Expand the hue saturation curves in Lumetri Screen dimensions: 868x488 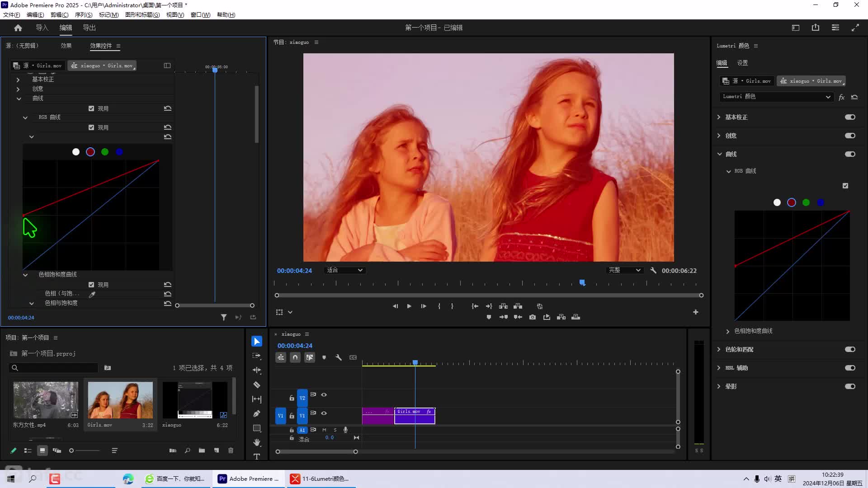(728, 331)
